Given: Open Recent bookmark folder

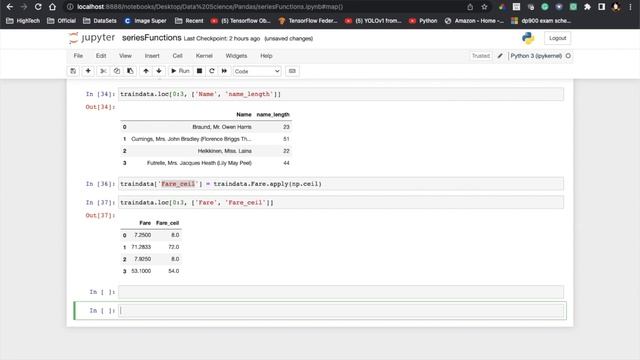Looking at the screenshot, I should (x=189, y=21).
